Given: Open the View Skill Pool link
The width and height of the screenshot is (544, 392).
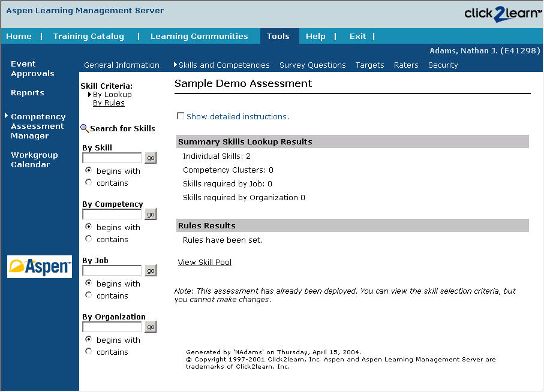Looking at the screenshot, I should pyautogui.click(x=205, y=262).
